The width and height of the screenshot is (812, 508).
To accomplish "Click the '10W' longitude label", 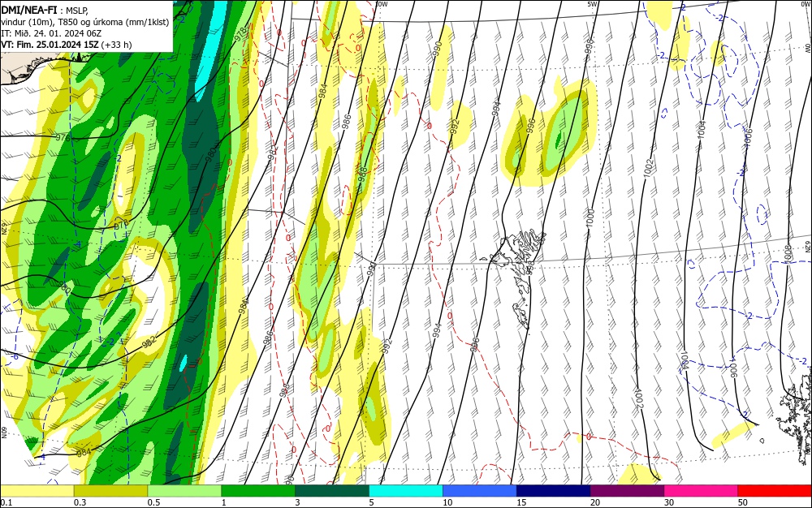I will coord(382,4).
